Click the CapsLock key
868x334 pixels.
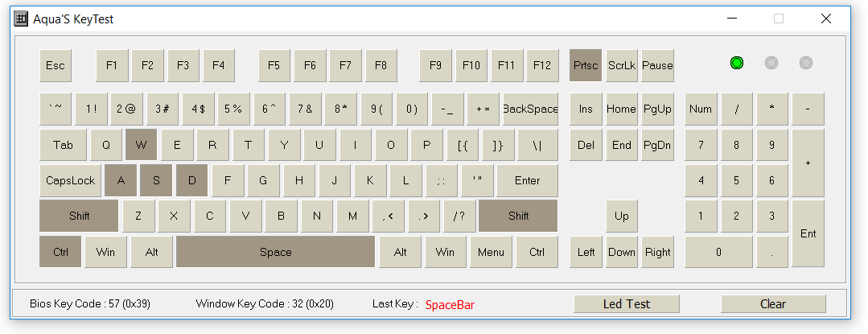point(70,180)
